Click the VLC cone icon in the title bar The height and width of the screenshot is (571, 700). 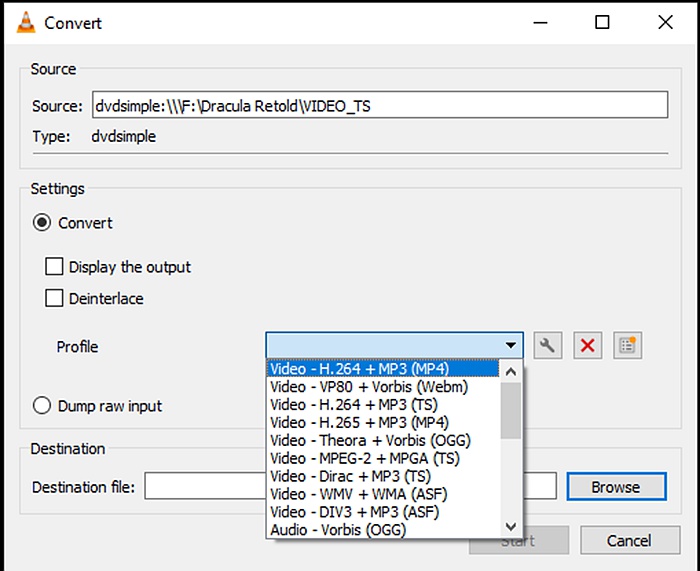click(x=26, y=22)
